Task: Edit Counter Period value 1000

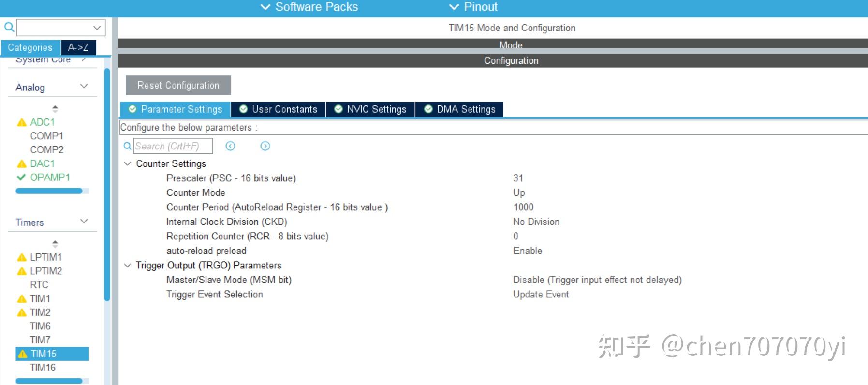Action: click(523, 207)
